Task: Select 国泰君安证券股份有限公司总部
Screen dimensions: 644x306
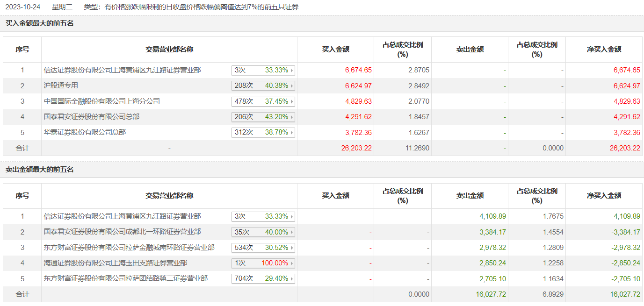Action: [x=92, y=117]
